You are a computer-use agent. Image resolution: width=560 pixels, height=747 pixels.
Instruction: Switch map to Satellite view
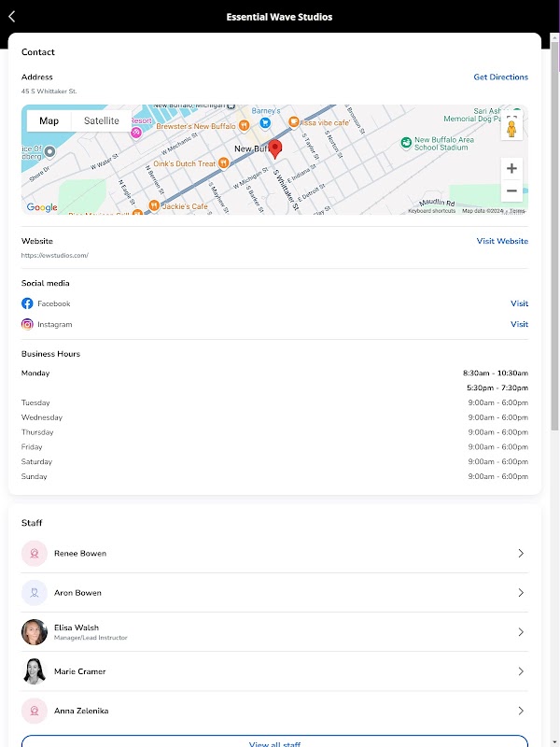(102, 121)
